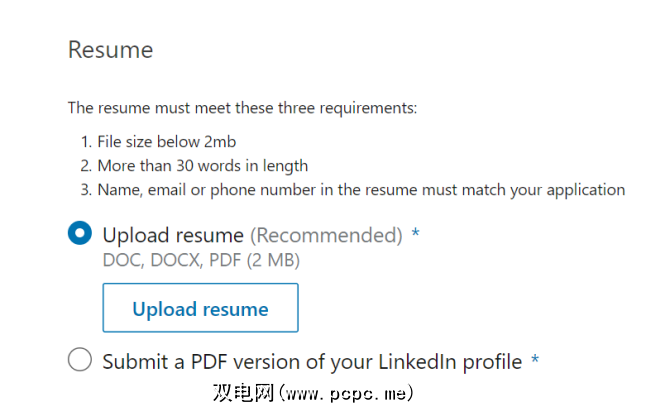
Task: Click the 'DOC, DOCX, PDF (2 MB)' hint
Action: pyautogui.click(x=201, y=260)
